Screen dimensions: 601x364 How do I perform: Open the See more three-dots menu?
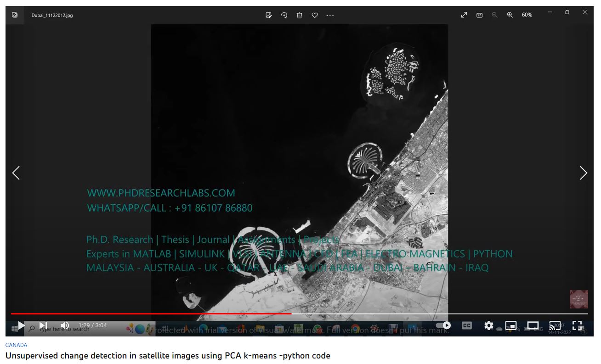pos(330,15)
